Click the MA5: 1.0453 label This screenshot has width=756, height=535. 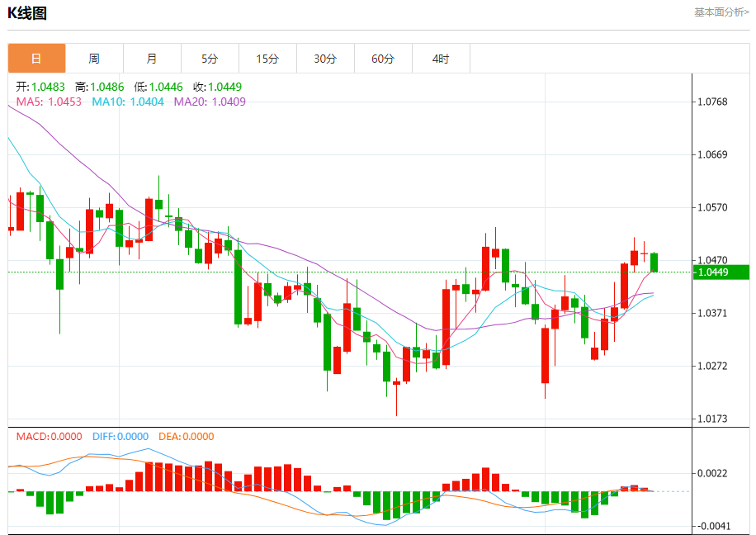click(x=49, y=102)
